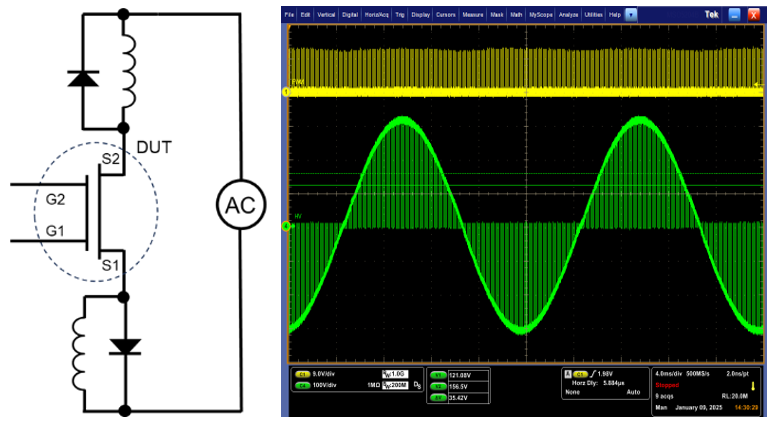Click the Tek logo

(x=712, y=15)
